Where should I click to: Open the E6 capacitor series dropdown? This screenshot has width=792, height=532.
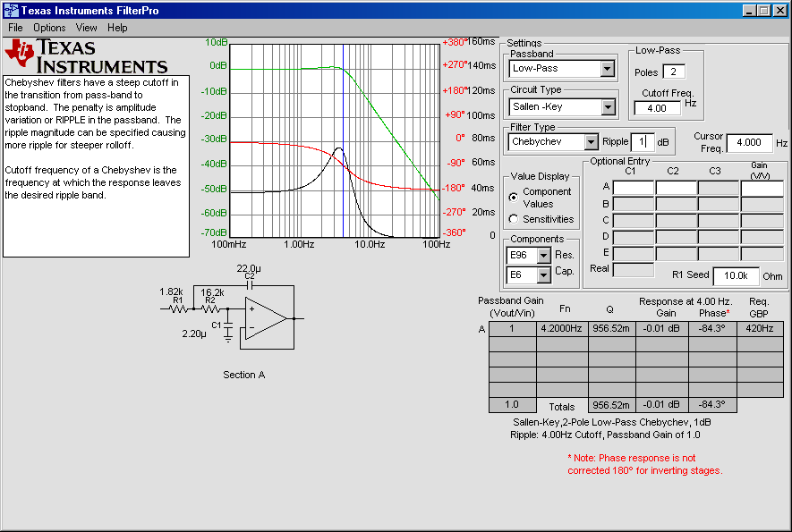point(543,275)
